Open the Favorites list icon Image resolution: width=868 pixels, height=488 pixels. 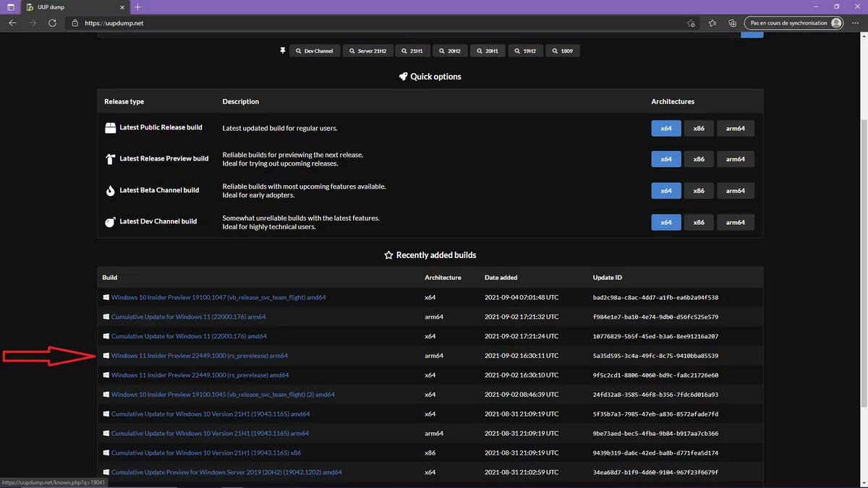coord(712,23)
